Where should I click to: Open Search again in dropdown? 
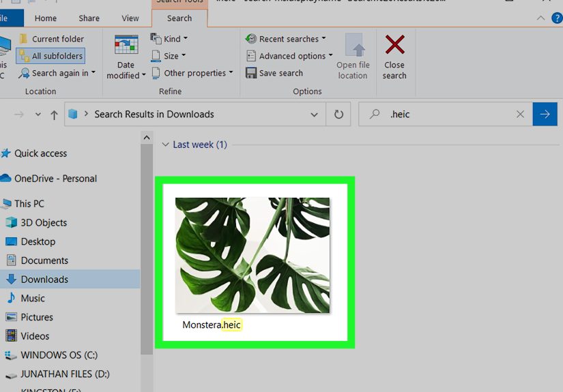point(57,73)
